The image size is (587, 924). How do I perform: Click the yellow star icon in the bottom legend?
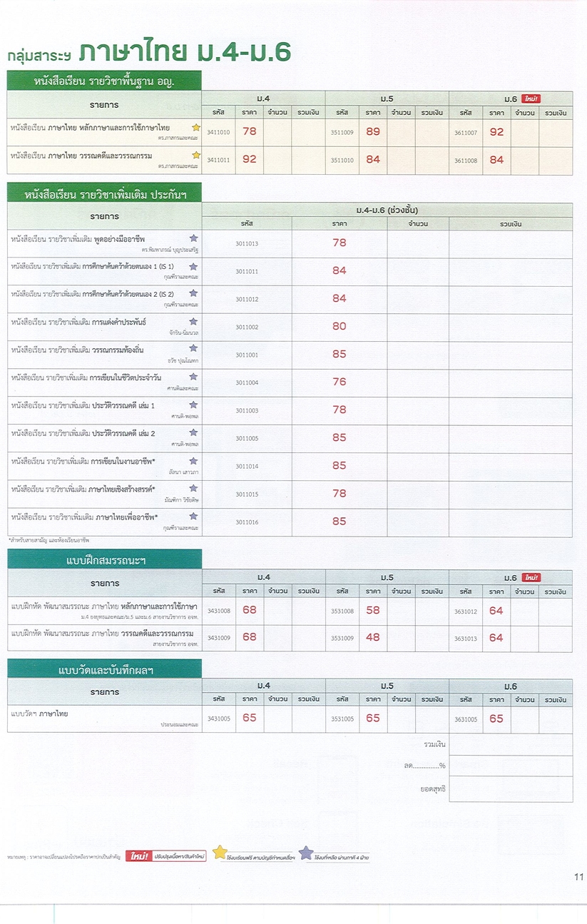220,853
